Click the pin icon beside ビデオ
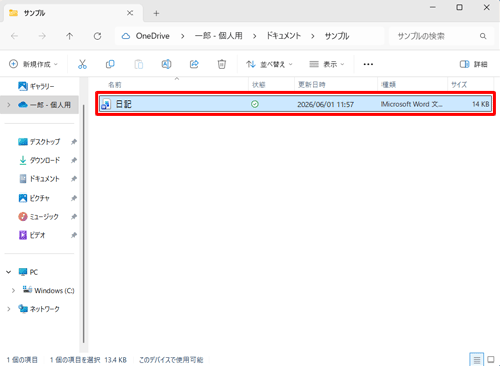This screenshot has width=500, height=366. (74, 235)
